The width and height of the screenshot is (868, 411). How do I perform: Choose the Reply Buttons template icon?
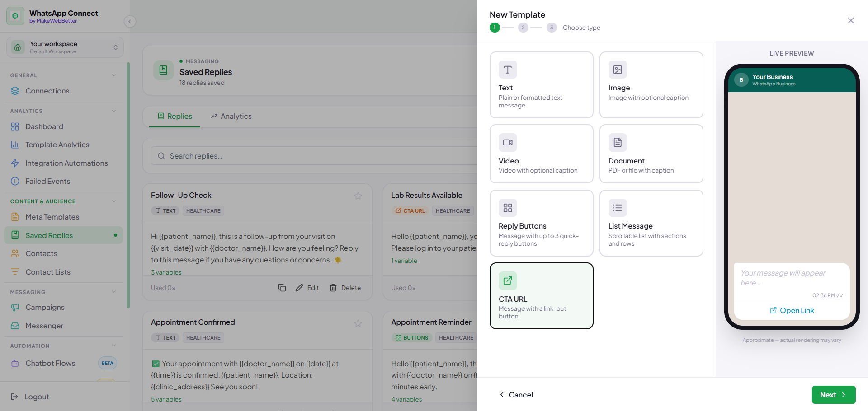pos(508,208)
